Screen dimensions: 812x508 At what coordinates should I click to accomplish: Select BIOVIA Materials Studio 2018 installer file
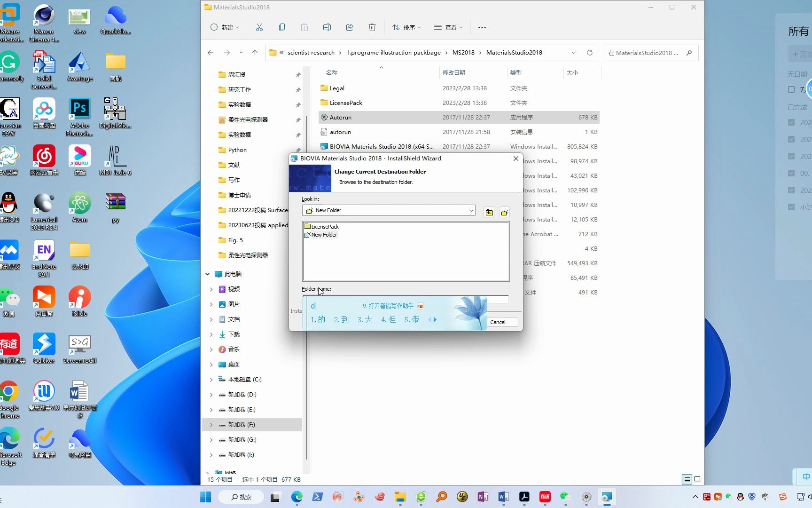coord(459,147)
